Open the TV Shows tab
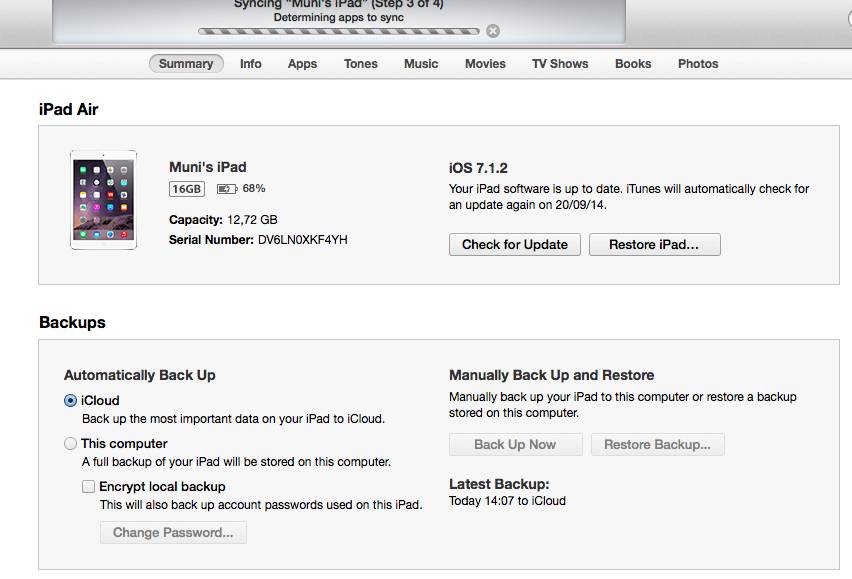 point(560,64)
